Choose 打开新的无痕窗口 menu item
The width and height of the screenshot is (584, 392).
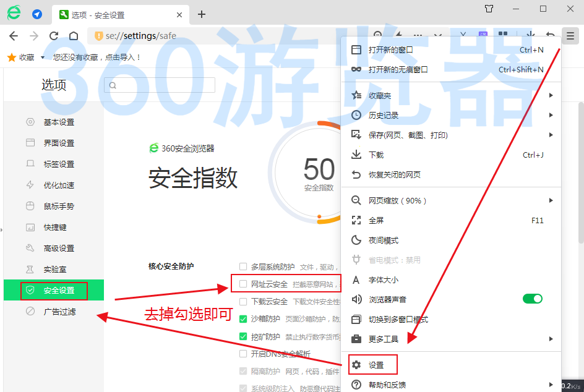(x=451, y=70)
